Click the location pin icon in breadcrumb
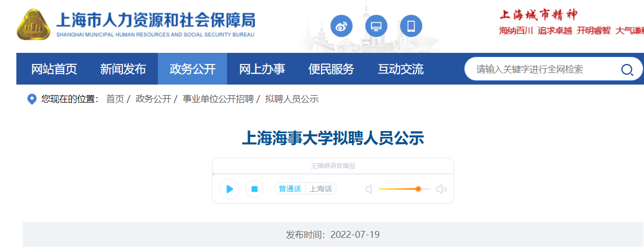 click(x=32, y=99)
